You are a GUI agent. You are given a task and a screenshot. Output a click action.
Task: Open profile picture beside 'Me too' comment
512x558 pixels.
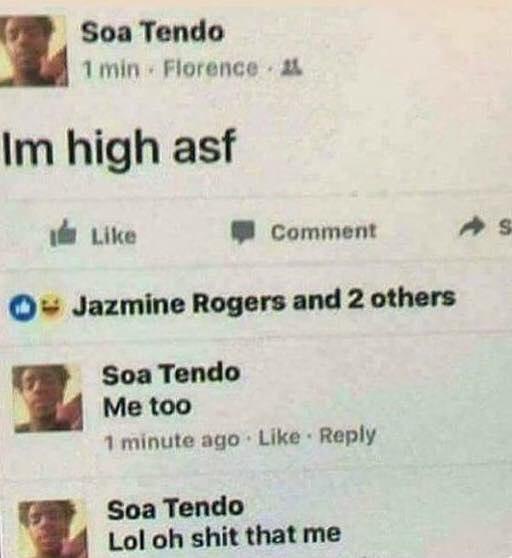point(47,398)
